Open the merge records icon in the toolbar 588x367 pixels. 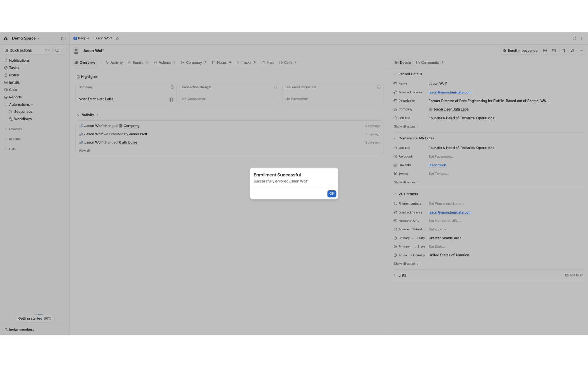pyautogui.click(x=572, y=51)
